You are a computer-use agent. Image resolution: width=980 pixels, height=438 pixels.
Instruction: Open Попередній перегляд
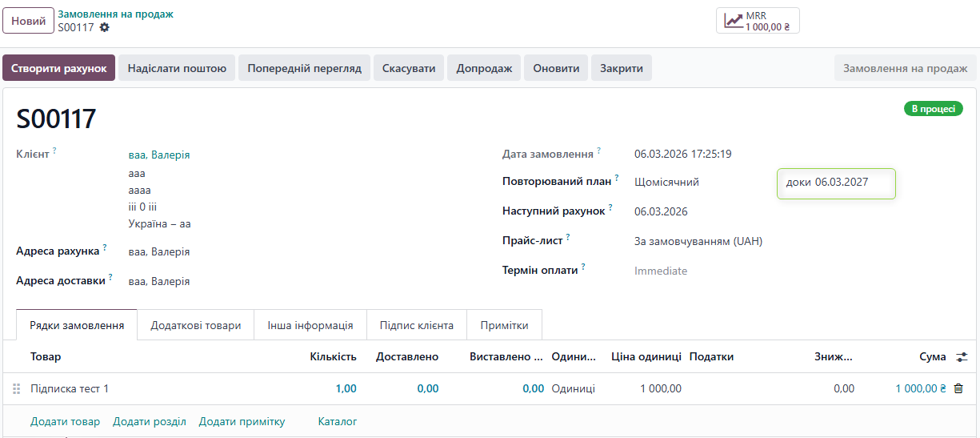pyautogui.click(x=304, y=68)
